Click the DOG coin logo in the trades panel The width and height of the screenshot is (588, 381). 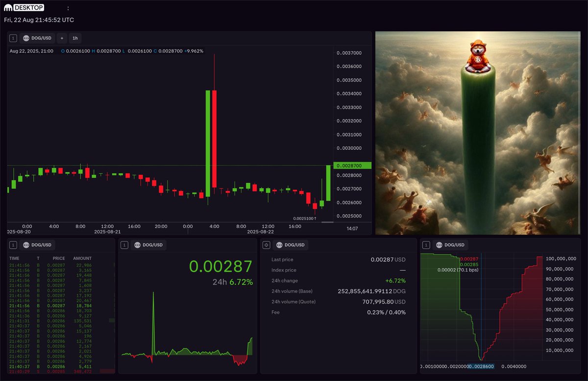click(26, 245)
